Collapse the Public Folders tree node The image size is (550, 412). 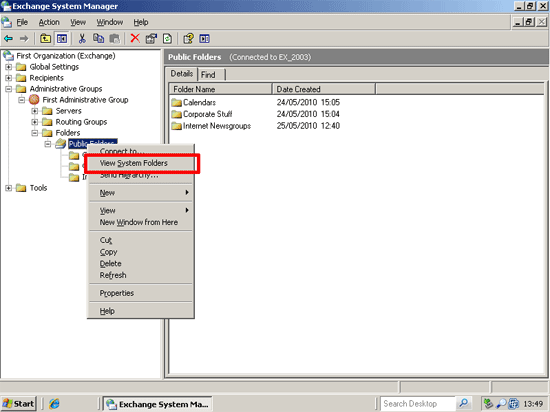pyautogui.click(x=48, y=144)
